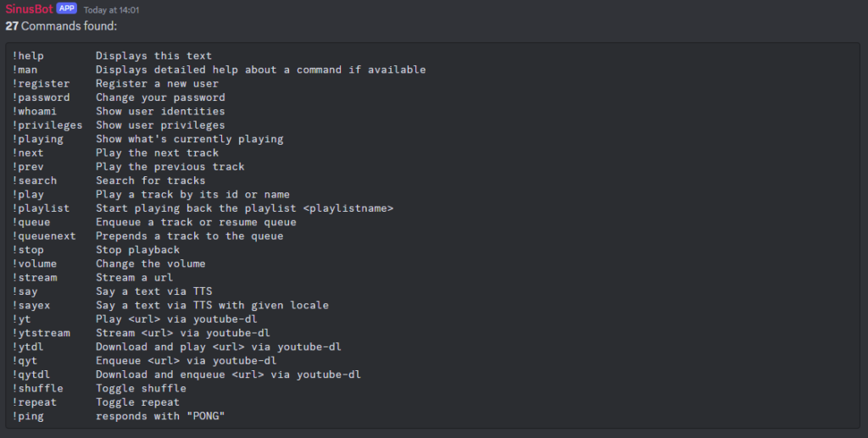Click the Today at 14:01 timestamp
This screenshot has width=868, height=438.
111,10
